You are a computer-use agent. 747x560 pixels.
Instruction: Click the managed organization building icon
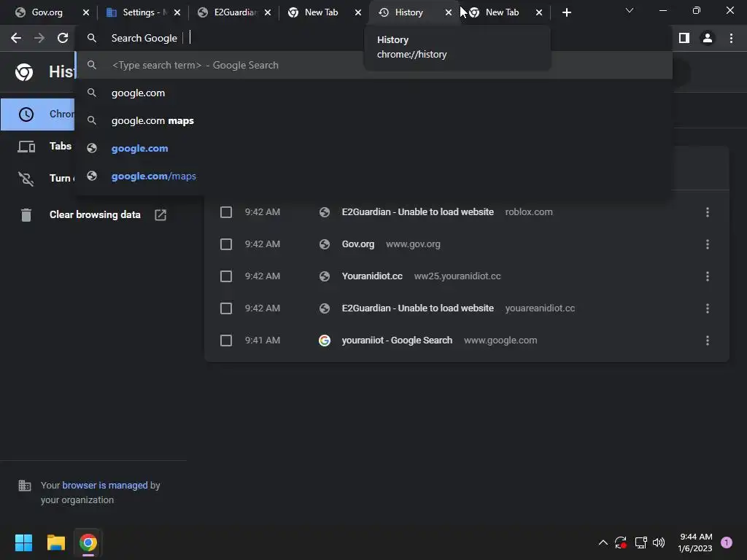[24, 486]
